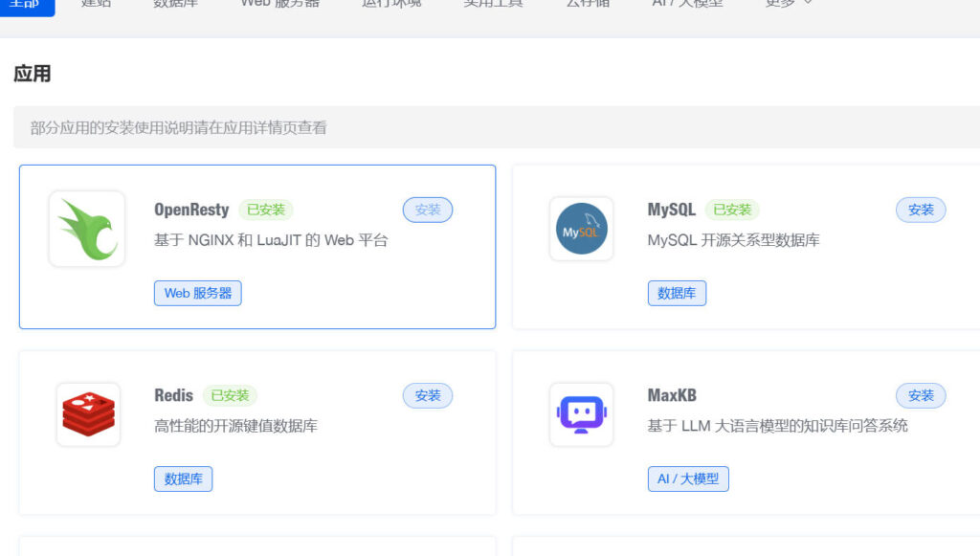The width and height of the screenshot is (980, 556).
Task: Click the 已安装 badge next to OpenResty
Action: coord(265,210)
